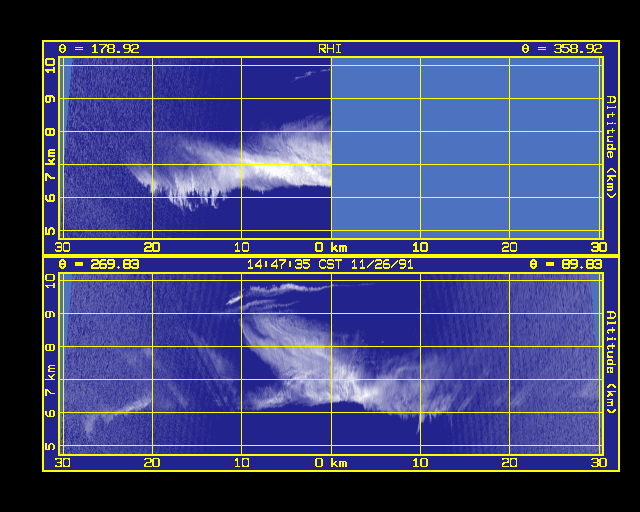Click the Altitude (km) label of lower panel
Viewport: 640px width, 512px height.
[x=610, y=362]
